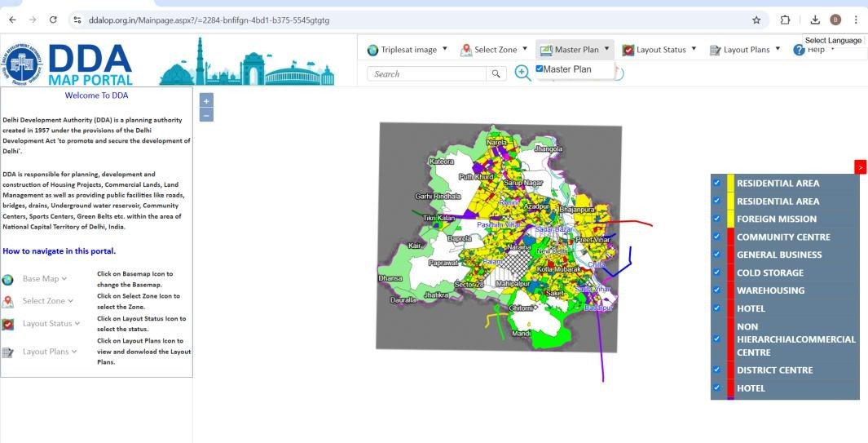Click the Layout Status checkmark icon in toolbar

(x=628, y=50)
